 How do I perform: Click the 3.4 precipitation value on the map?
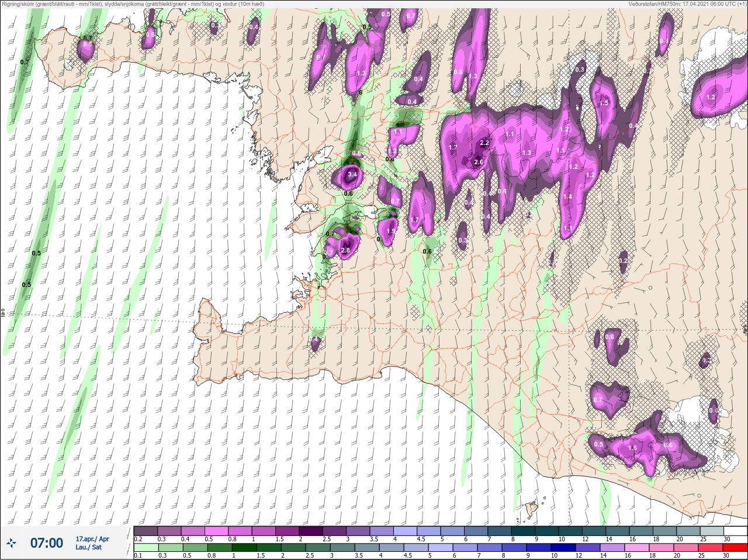click(352, 174)
